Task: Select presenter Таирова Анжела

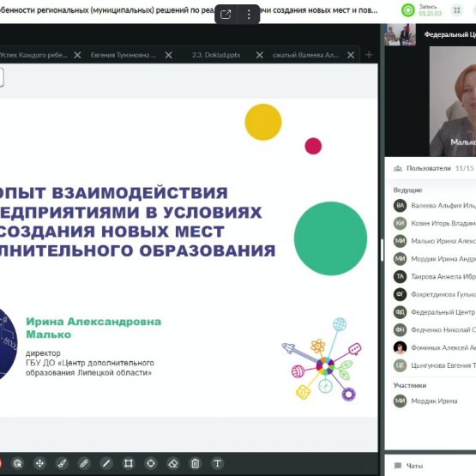Action: click(435, 276)
